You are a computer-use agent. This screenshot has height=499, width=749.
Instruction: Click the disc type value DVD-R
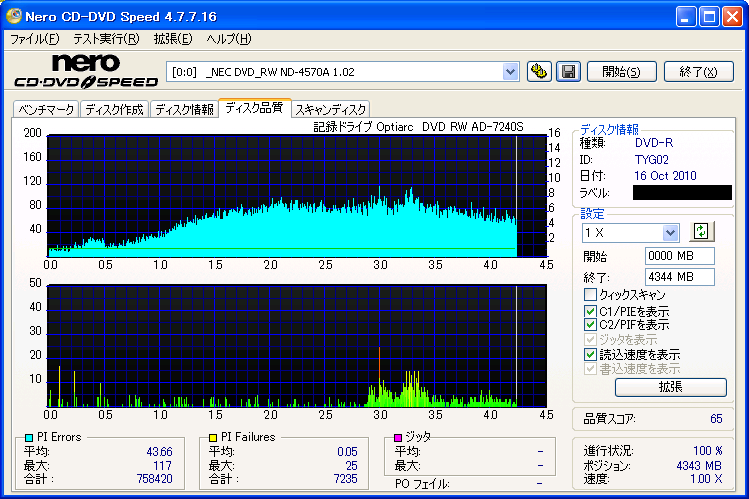tap(654, 143)
